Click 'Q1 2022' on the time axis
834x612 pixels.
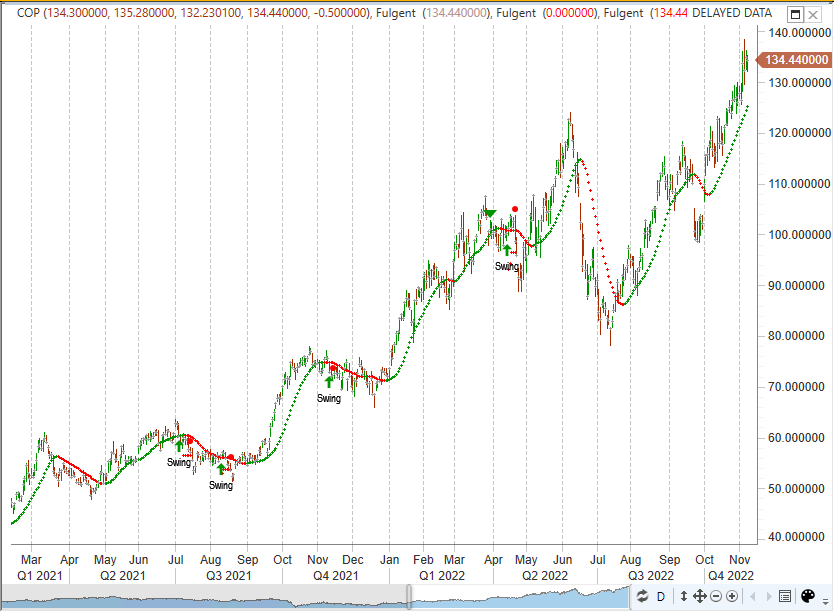pos(441,576)
